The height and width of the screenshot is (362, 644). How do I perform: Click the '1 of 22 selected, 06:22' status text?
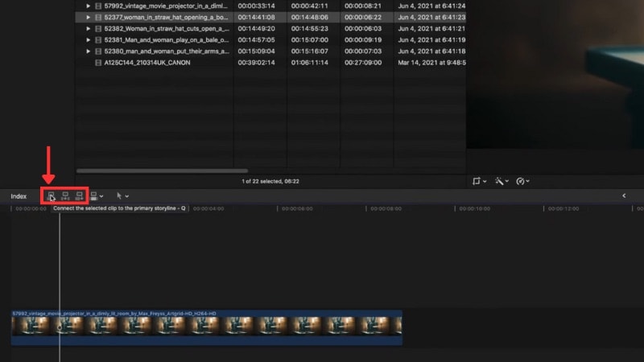pyautogui.click(x=270, y=181)
